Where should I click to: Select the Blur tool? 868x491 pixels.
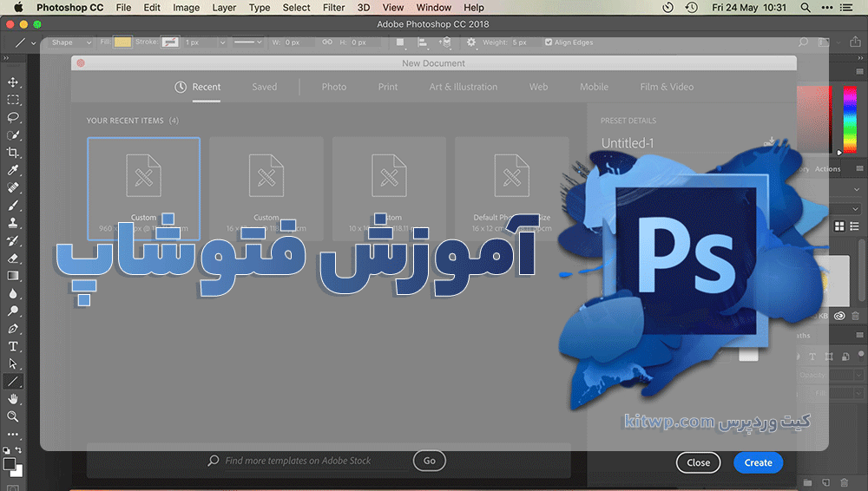(x=13, y=293)
